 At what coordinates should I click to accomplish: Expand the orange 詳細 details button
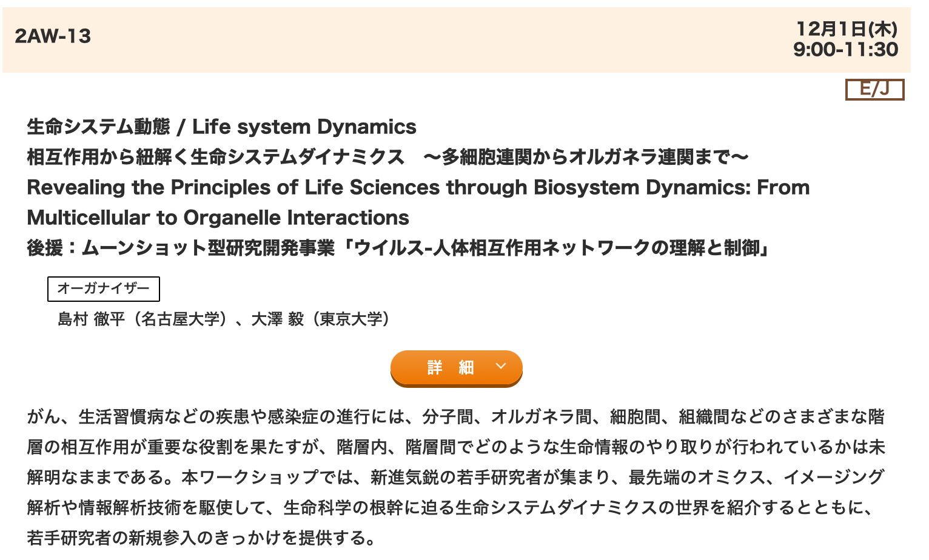(456, 367)
